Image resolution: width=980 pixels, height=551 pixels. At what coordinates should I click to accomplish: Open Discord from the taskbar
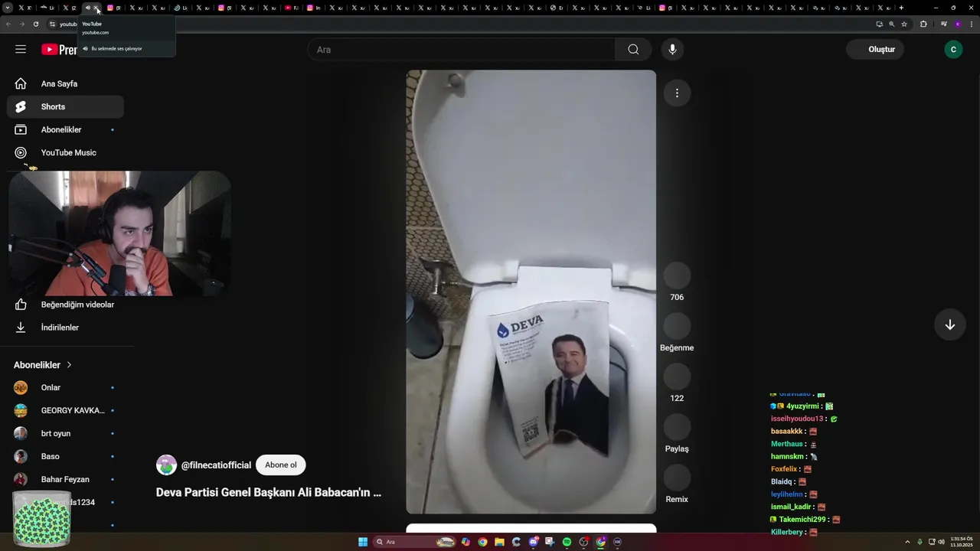533,542
